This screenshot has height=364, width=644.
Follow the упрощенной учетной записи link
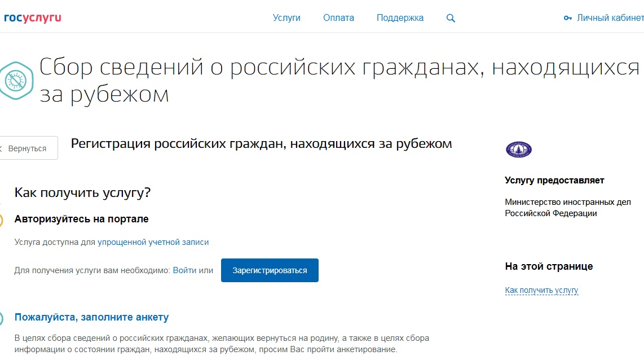click(x=153, y=242)
